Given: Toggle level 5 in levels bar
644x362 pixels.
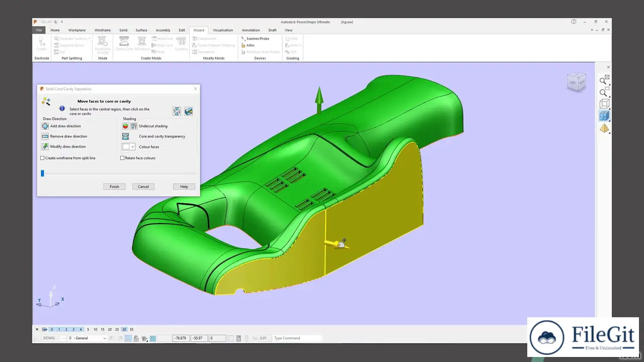Looking at the screenshot, I should click(88, 329).
